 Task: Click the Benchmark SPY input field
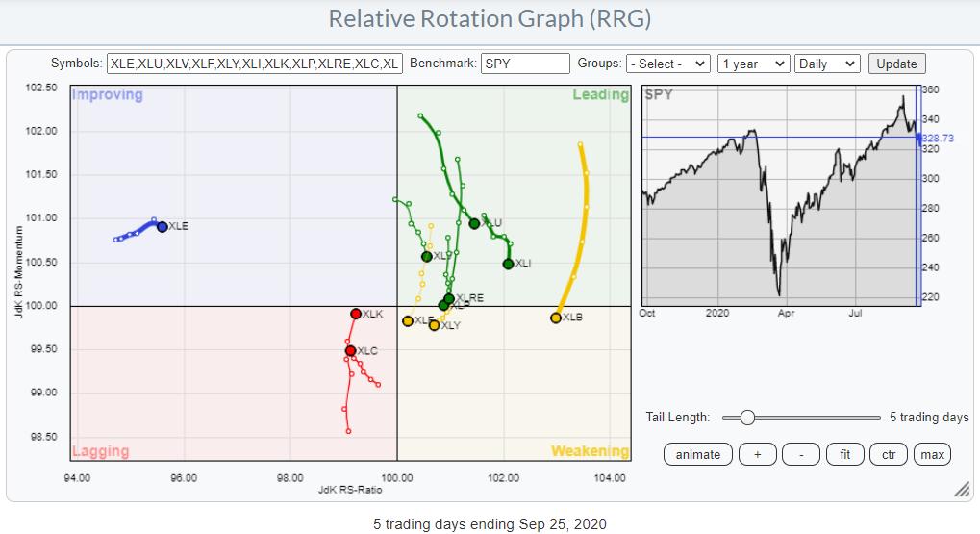point(525,64)
